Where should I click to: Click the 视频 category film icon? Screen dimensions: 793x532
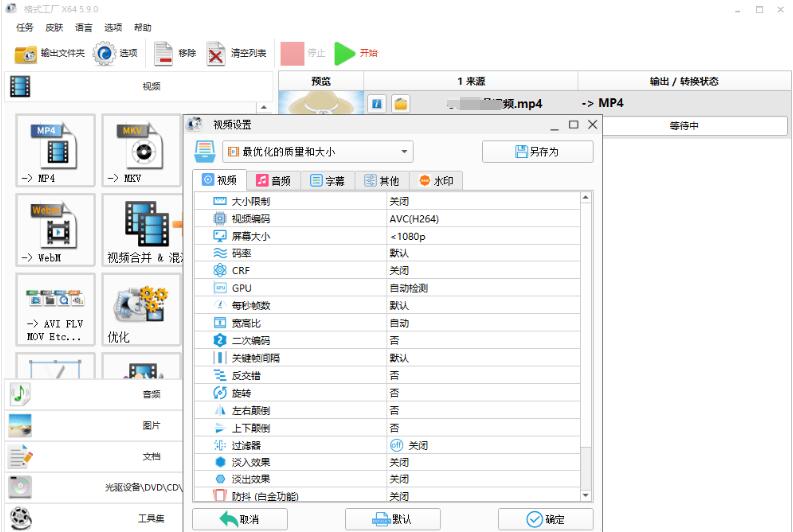(x=20, y=86)
